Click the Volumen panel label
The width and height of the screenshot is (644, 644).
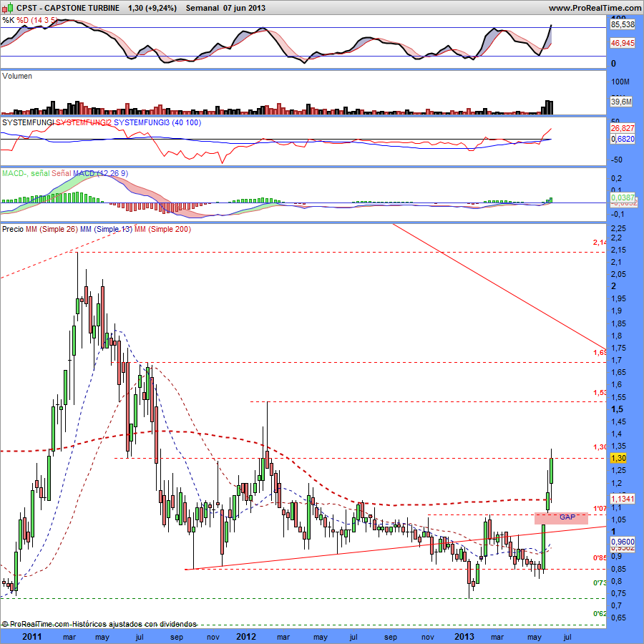coord(17,76)
